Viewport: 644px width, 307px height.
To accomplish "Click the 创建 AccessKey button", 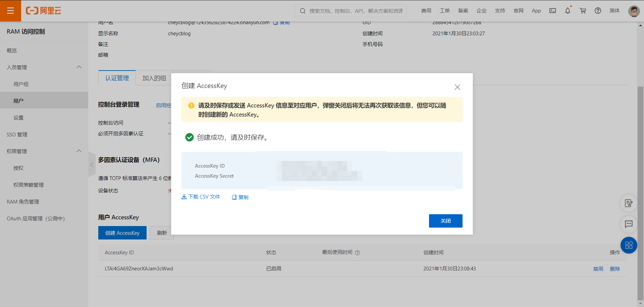I will [x=122, y=233].
